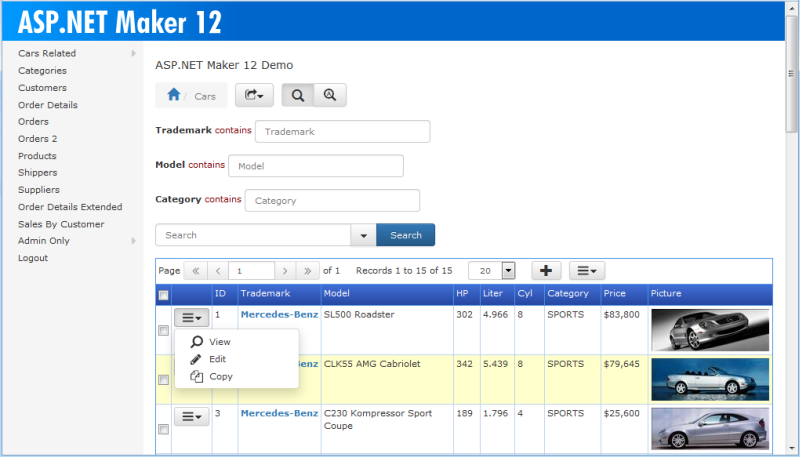Viewport: 800px width, 457px height.
Task: Go to last page of records
Action: click(308, 271)
